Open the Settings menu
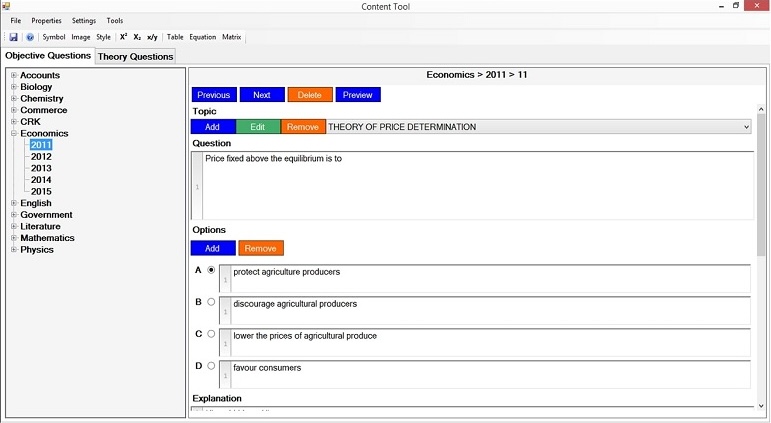Image resolution: width=771 pixels, height=423 pixels. [x=84, y=21]
